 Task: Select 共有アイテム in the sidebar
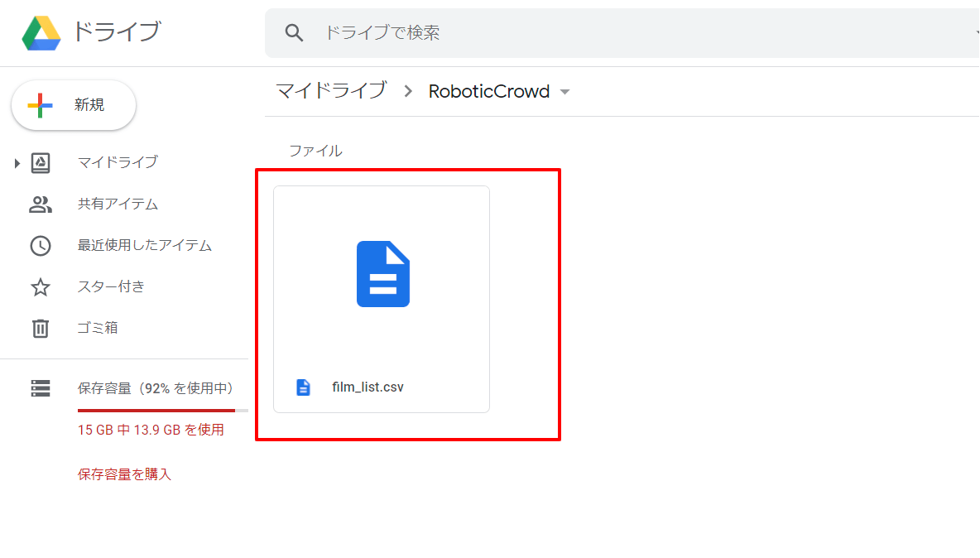tap(118, 204)
